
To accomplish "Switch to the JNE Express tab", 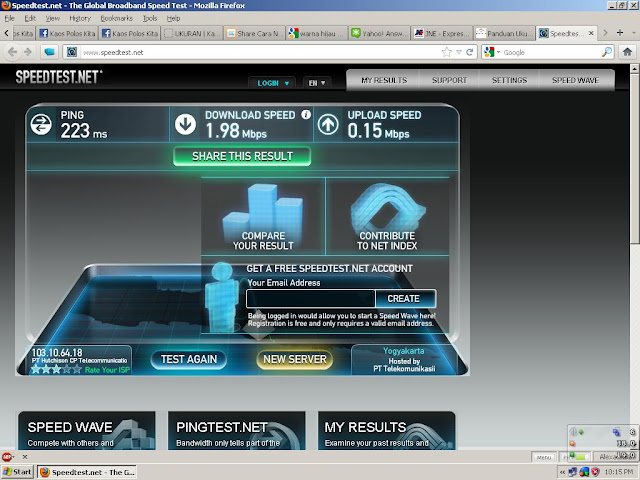I will point(442,33).
